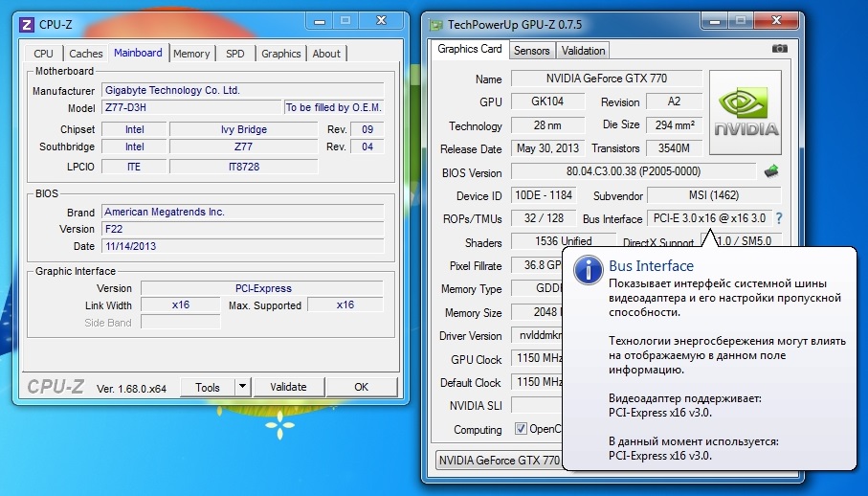Click the NVIDIA logo in GPU-Z
The height and width of the screenshot is (496, 868).
point(746,112)
